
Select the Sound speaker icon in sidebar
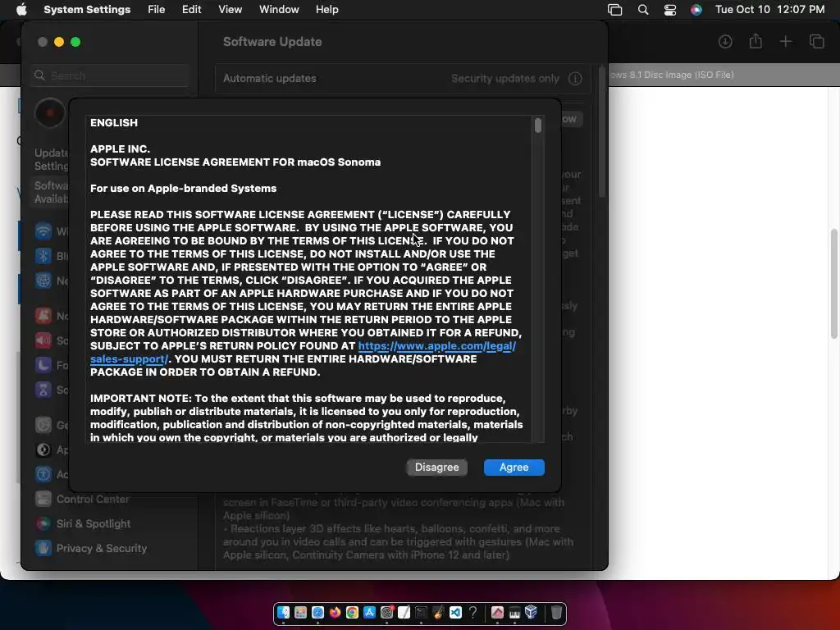point(43,340)
